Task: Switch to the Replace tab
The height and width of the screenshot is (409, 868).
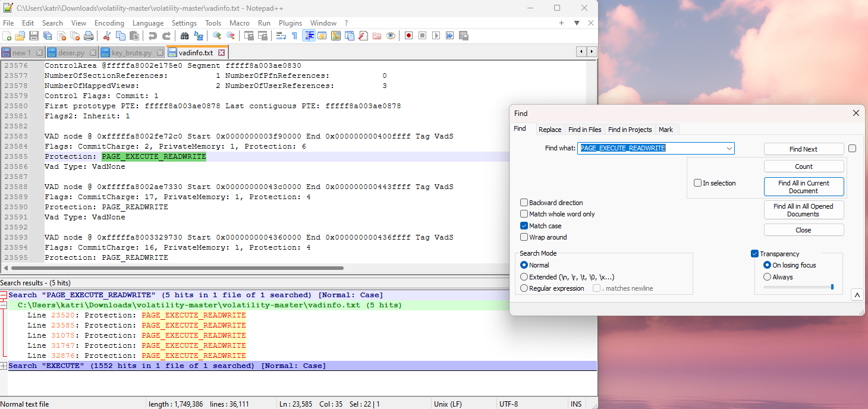Action: pyautogui.click(x=550, y=129)
